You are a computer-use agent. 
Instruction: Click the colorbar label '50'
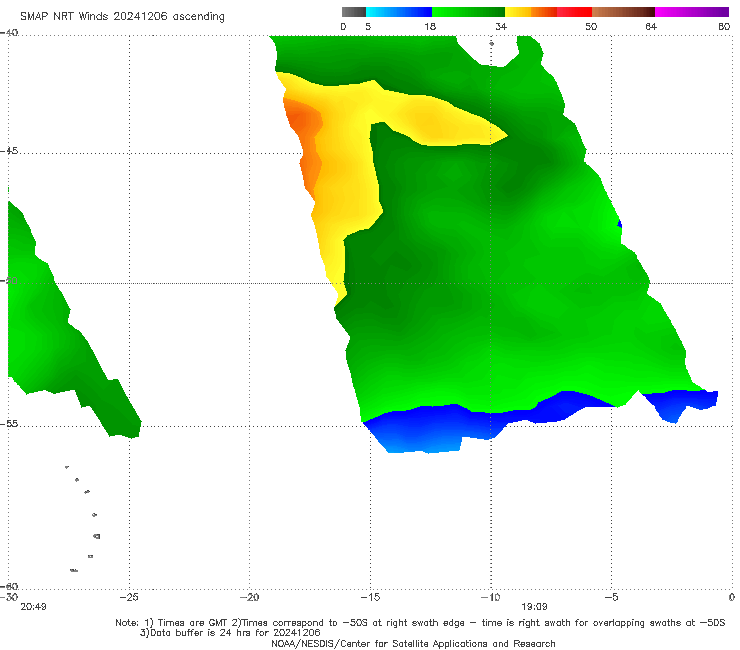591,26
